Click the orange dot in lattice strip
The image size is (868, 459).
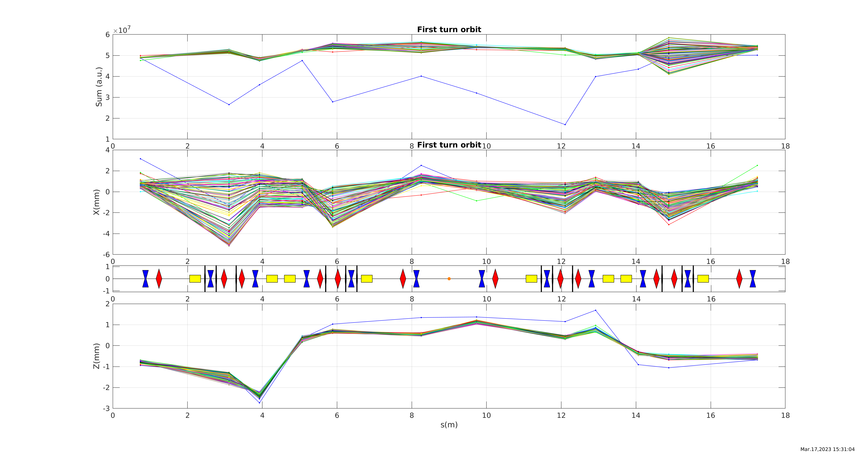(x=449, y=279)
